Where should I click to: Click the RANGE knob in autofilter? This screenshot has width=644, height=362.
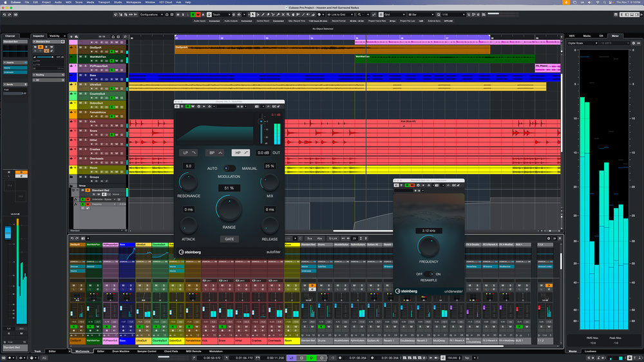(229, 208)
